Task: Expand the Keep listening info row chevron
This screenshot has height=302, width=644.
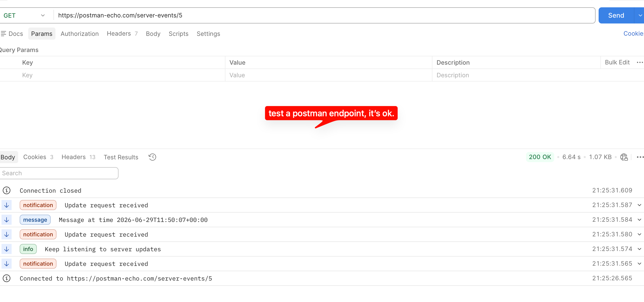Action: pyautogui.click(x=639, y=249)
